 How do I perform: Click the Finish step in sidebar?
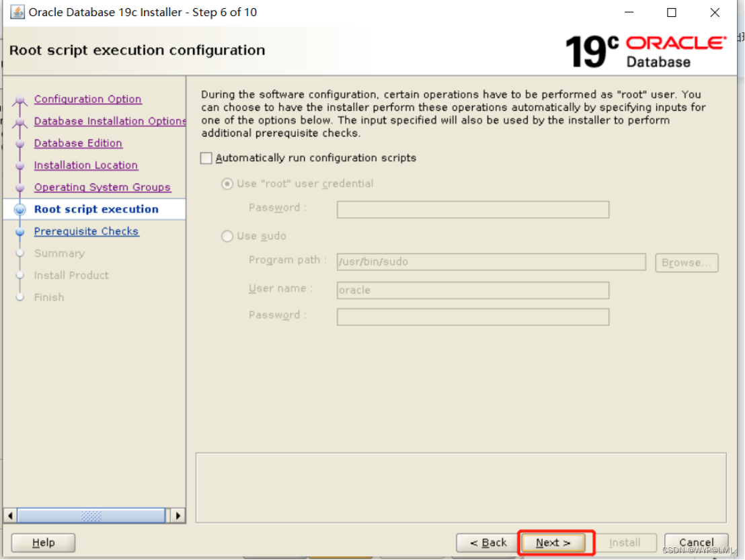[x=49, y=297]
